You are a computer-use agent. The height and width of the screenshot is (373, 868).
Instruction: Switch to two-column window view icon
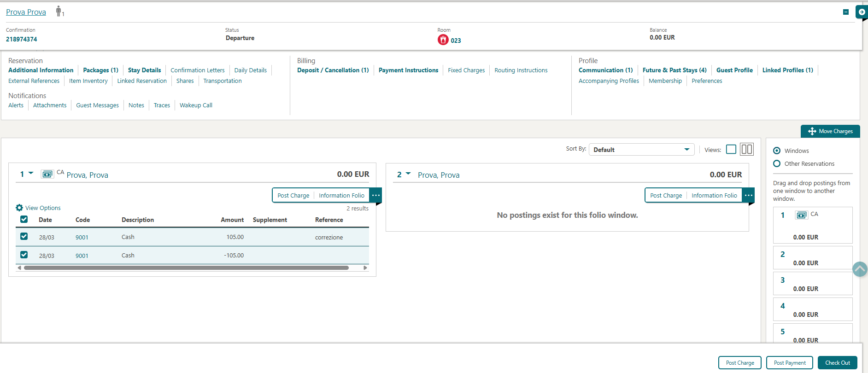[x=746, y=150]
